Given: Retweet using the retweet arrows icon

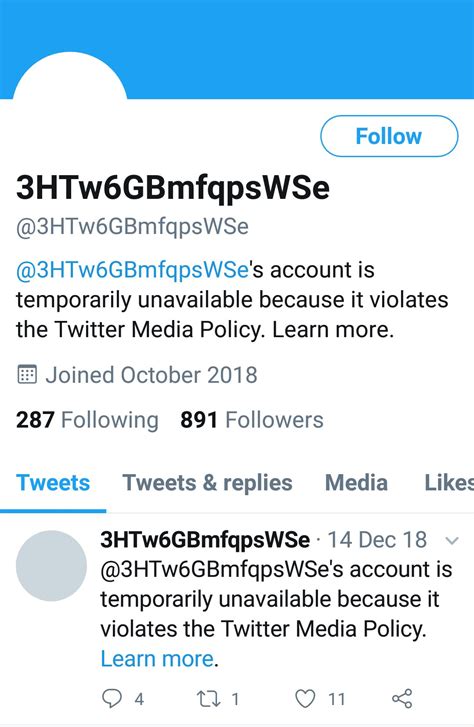Looking at the screenshot, I should (x=209, y=699).
